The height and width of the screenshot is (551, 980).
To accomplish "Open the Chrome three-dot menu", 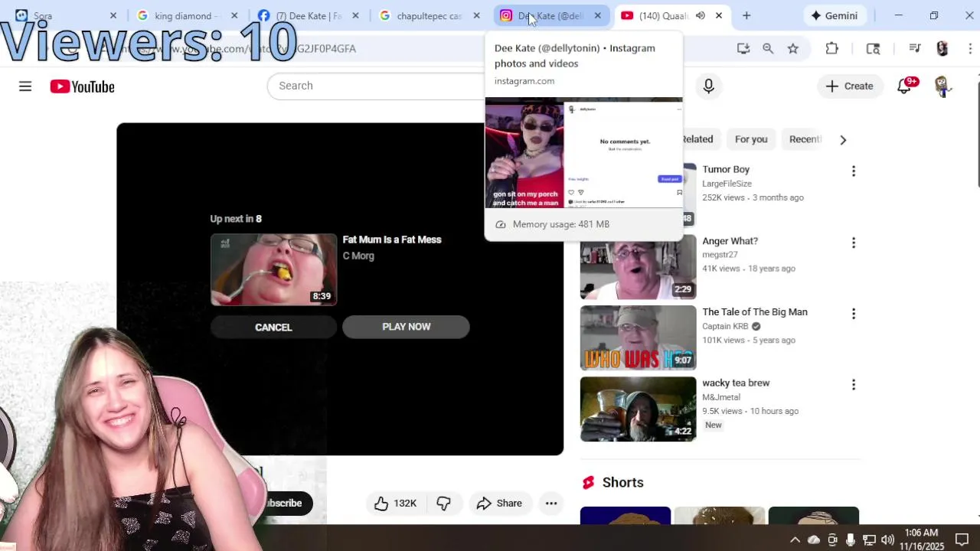I will [x=970, y=48].
